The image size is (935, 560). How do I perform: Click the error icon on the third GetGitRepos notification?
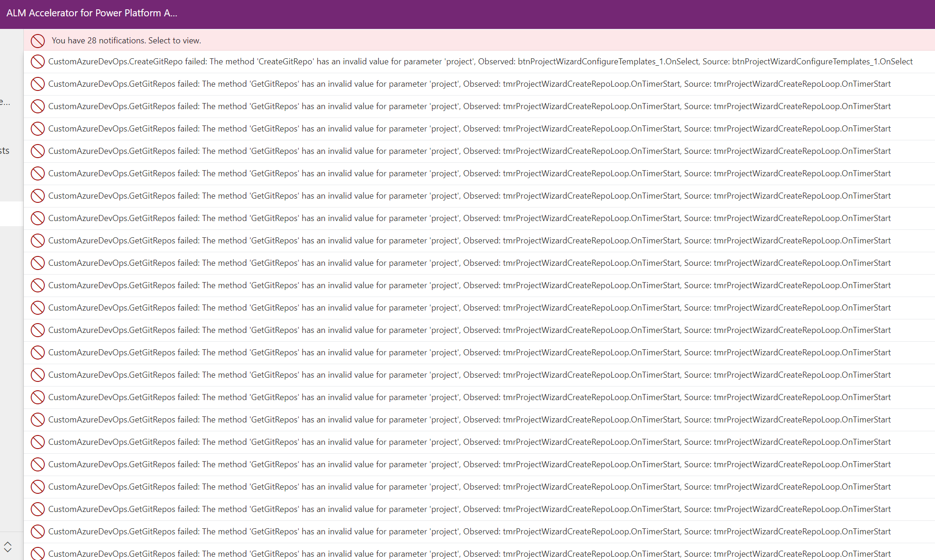[38, 129]
